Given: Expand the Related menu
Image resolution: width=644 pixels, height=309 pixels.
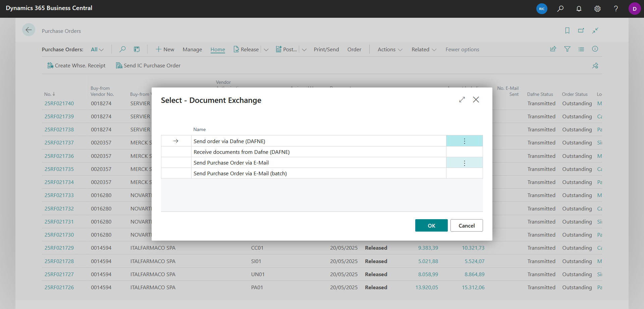Looking at the screenshot, I should [x=424, y=49].
